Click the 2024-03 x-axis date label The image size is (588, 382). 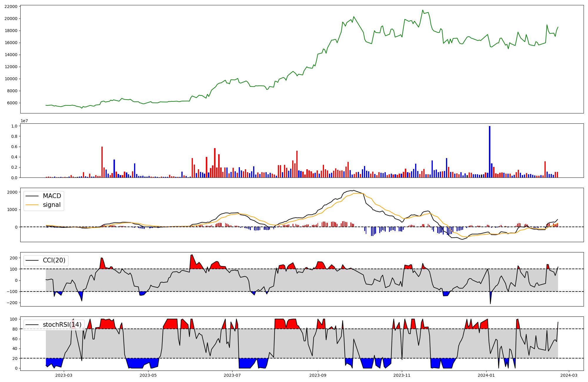click(x=569, y=375)
